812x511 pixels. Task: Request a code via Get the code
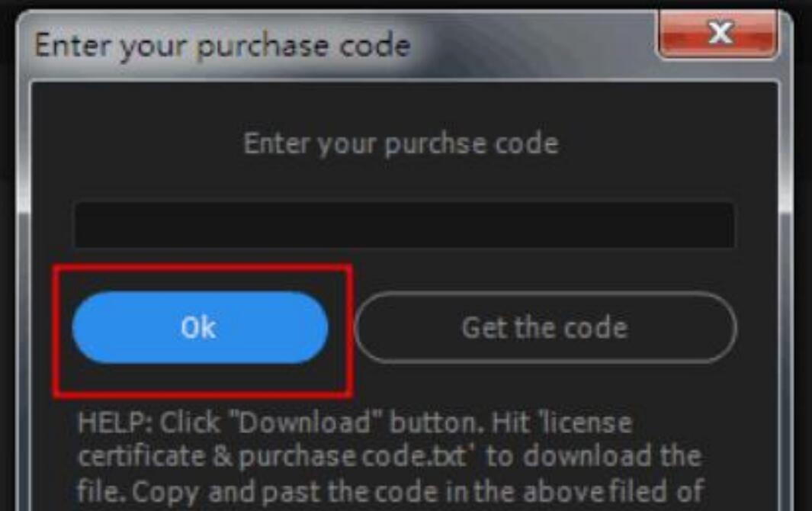545,327
